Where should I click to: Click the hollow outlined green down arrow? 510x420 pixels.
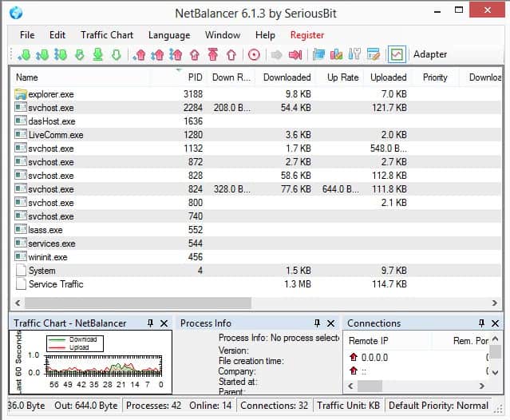pos(116,54)
